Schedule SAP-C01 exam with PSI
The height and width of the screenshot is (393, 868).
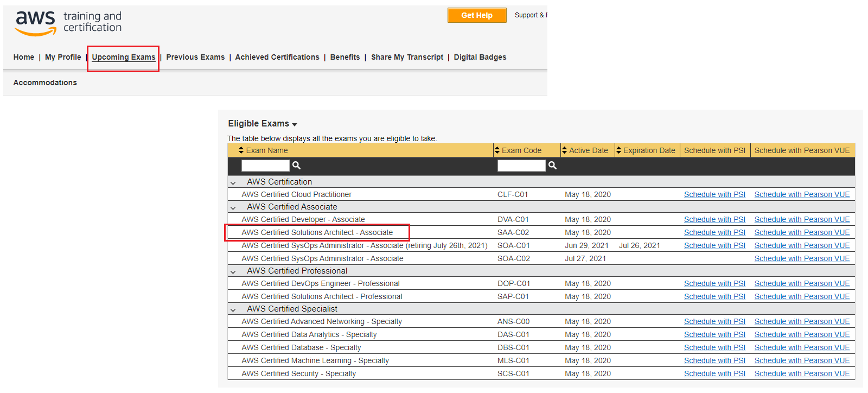pos(714,296)
